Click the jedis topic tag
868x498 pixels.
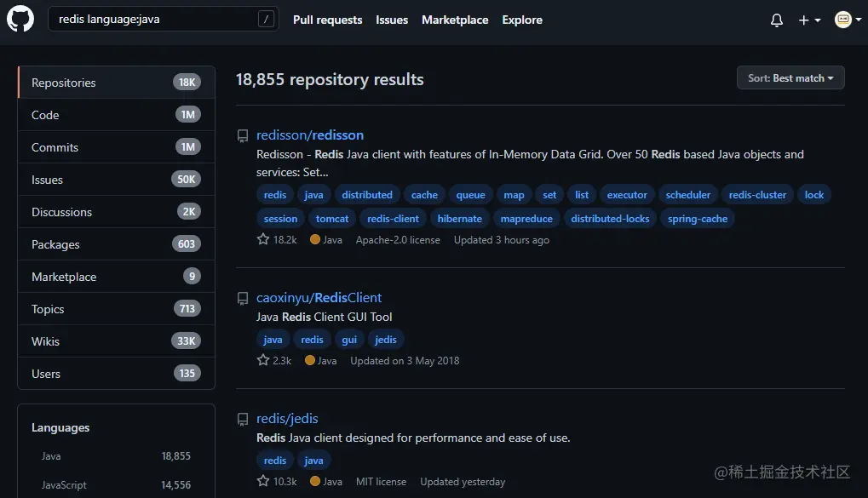(385, 340)
